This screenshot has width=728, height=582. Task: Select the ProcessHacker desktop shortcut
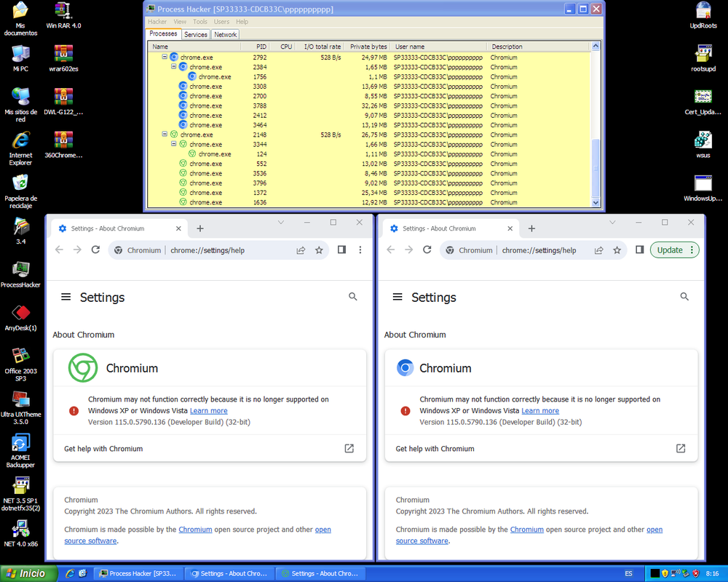(20, 274)
